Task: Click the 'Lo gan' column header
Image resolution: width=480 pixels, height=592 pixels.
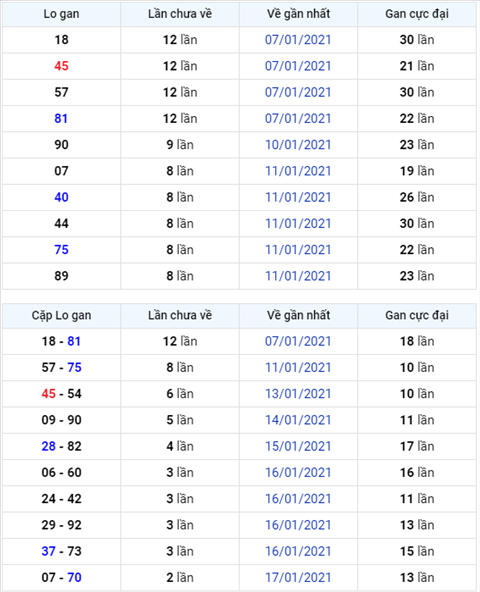Action: tap(61, 14)
